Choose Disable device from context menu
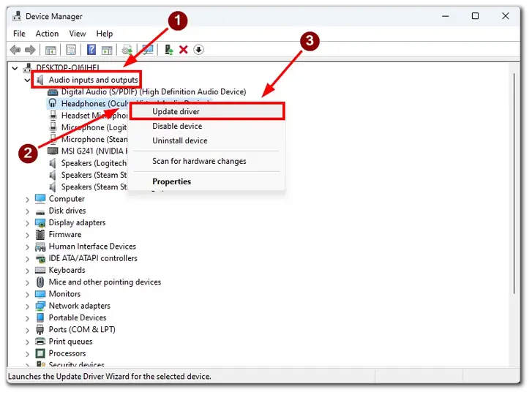 206,126
